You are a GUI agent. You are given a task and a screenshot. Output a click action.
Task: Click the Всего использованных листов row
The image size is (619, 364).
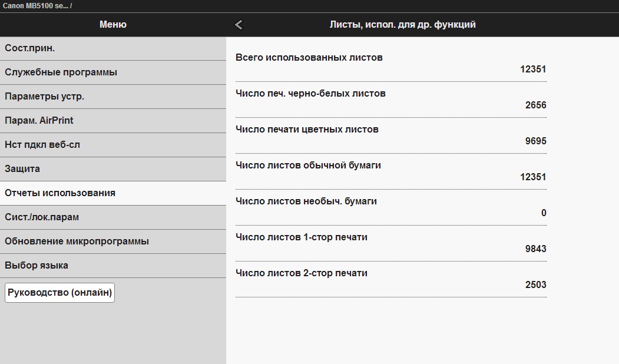point(390,64)
